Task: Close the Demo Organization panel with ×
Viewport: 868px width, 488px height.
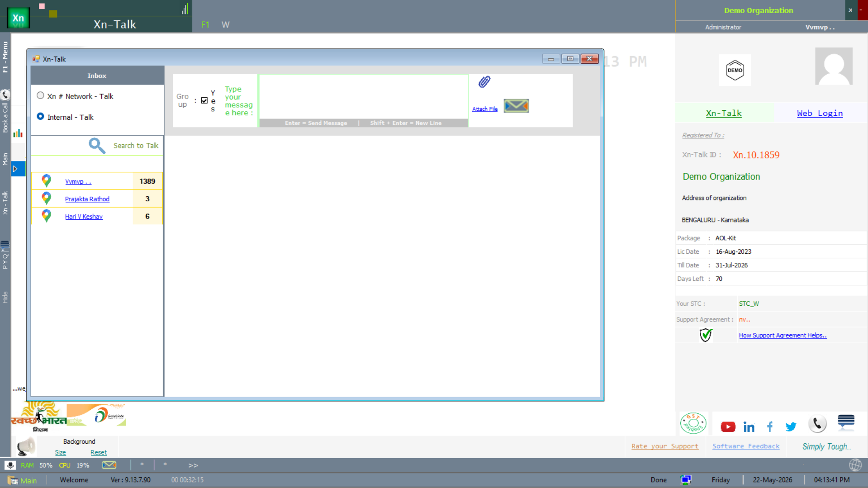Action: tap(850, 10)
